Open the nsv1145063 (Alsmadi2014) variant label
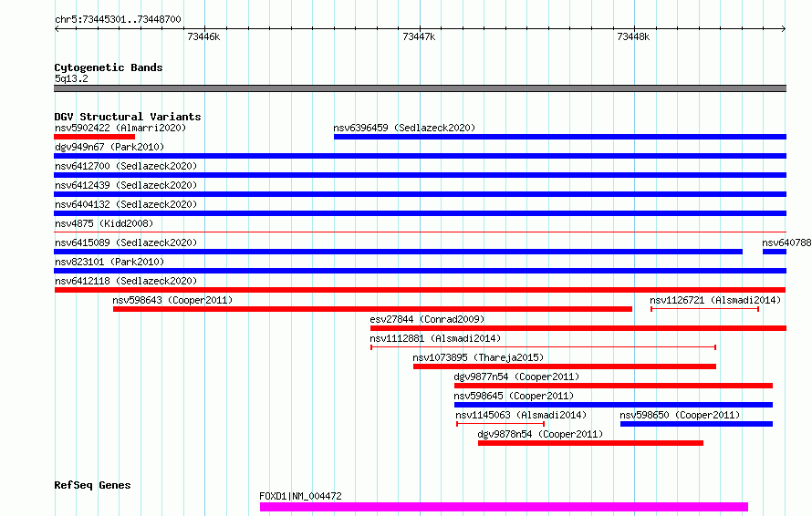This screenshot has height=516, width=812. point(521,415)
